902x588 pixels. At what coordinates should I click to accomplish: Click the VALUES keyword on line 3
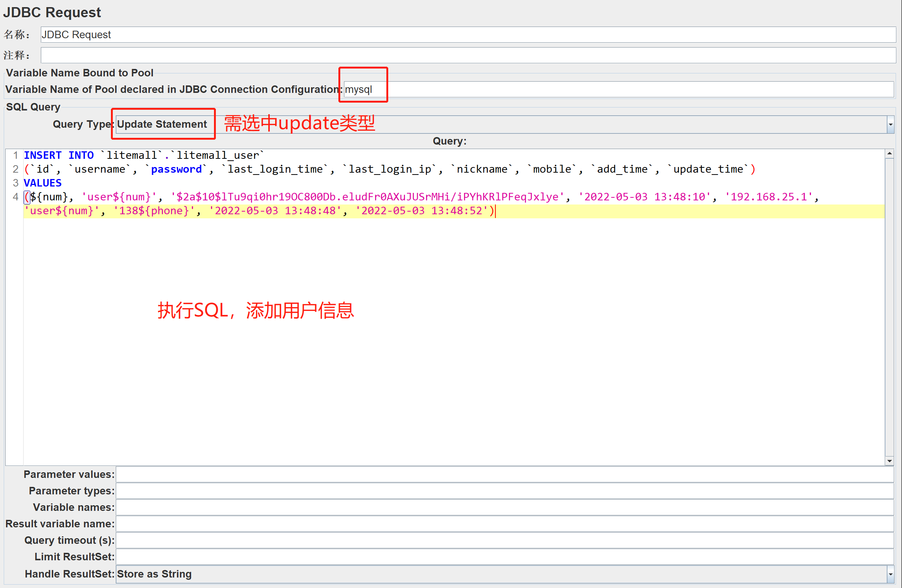pos(42,183)
